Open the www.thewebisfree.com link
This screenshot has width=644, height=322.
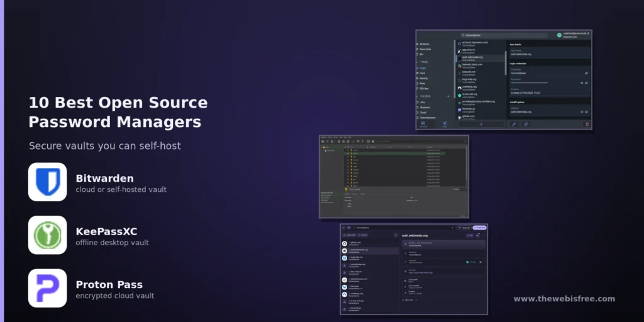point(564,299)
